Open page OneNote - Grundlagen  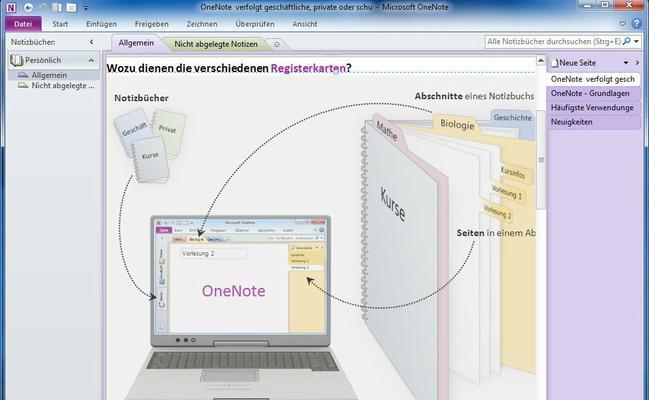tap(594, 93)
